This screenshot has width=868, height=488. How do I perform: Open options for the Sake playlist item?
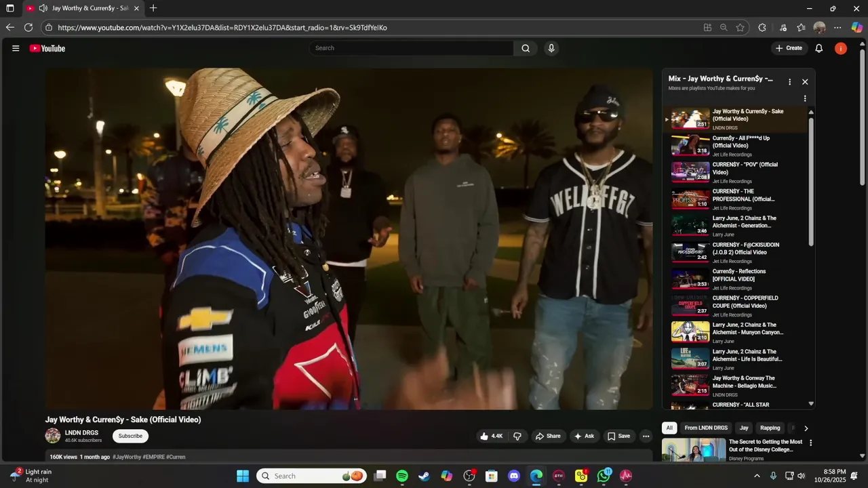(805, 98)
